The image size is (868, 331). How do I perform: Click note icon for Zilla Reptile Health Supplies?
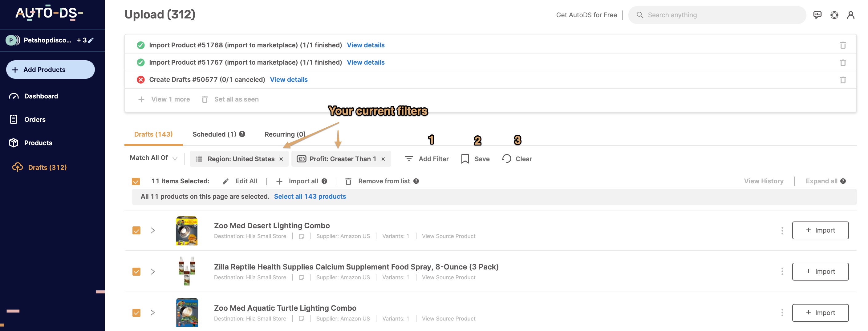point(301,277)
